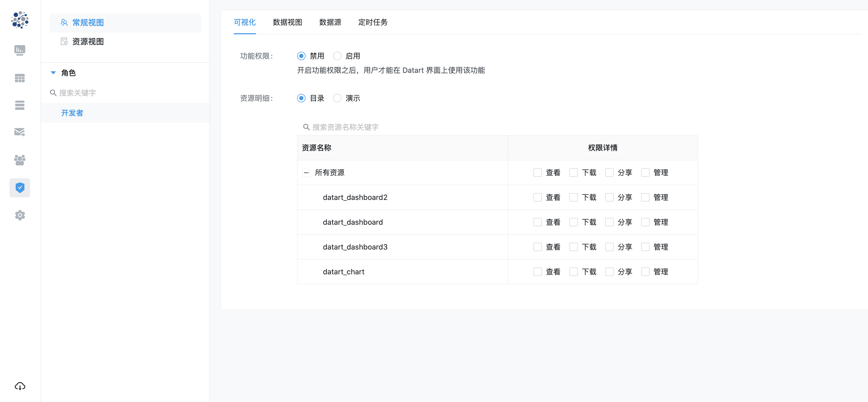Check 管理 for datart_chart row
Screen dimensions: 868x402
(x=645, y=272)
